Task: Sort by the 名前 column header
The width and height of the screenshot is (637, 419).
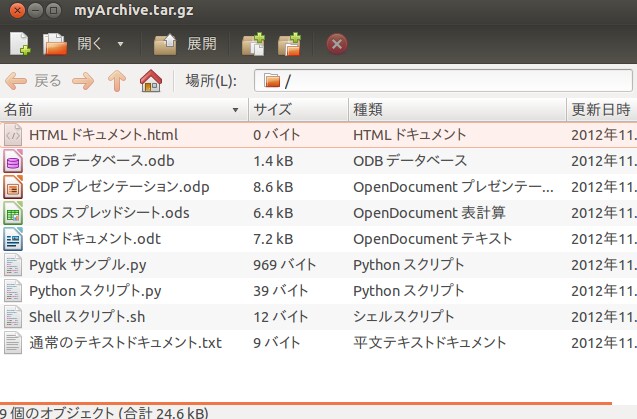Action: point(120,109)
